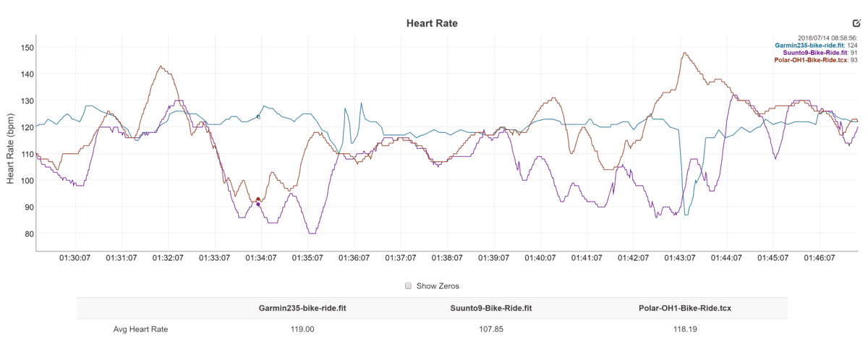Click the blue Garmin data point marker
This screenshot has height=344, width=868.
click(258, 116)
